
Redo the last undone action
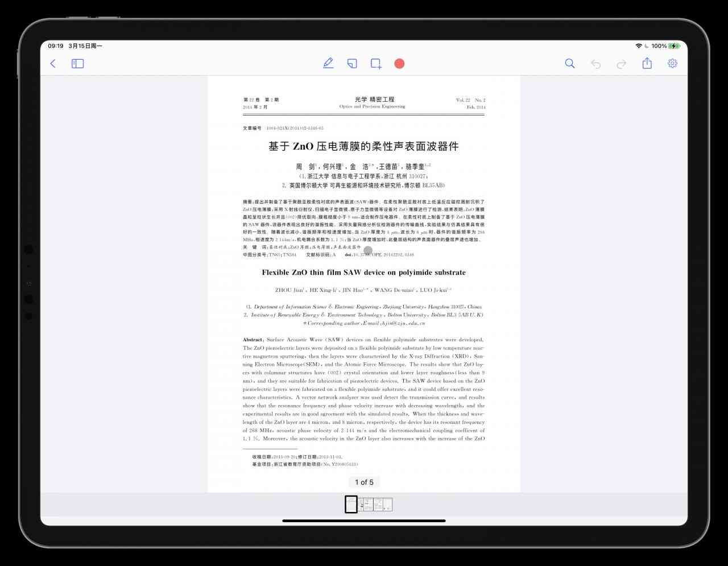coord(622,64)
